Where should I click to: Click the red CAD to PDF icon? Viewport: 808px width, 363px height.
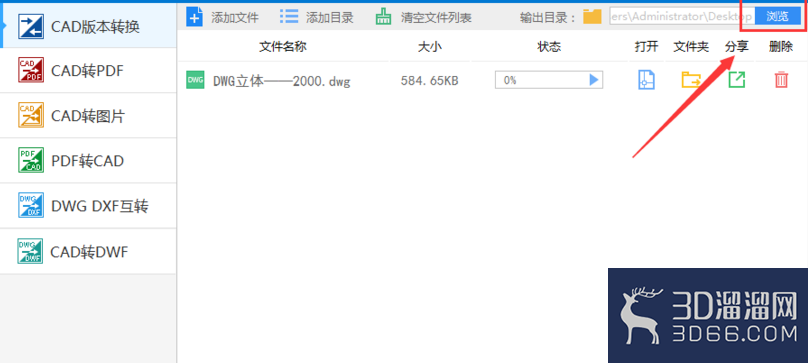[31, 71]
